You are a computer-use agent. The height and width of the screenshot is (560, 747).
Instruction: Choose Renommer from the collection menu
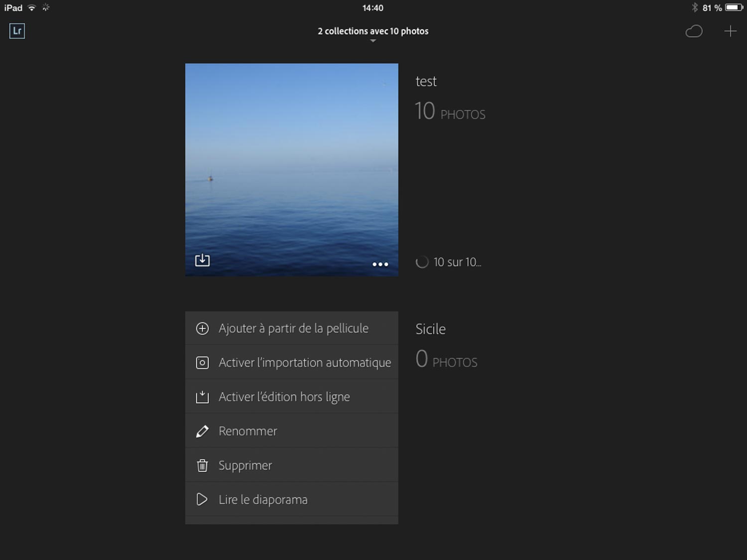click(292, 431)
